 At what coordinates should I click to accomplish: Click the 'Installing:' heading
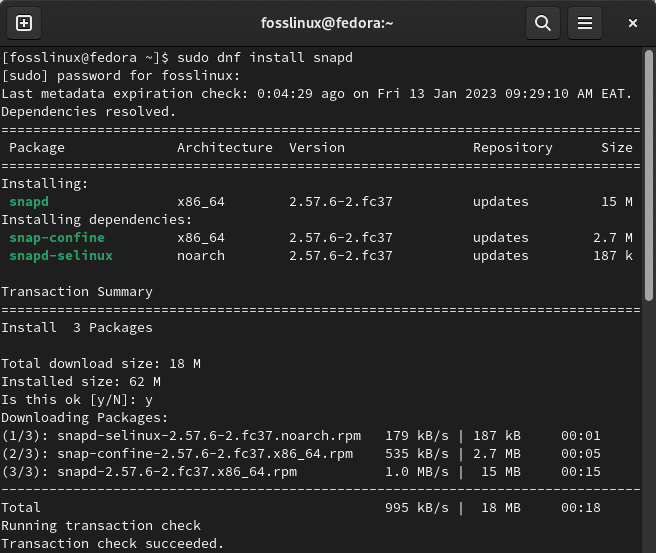45,184
